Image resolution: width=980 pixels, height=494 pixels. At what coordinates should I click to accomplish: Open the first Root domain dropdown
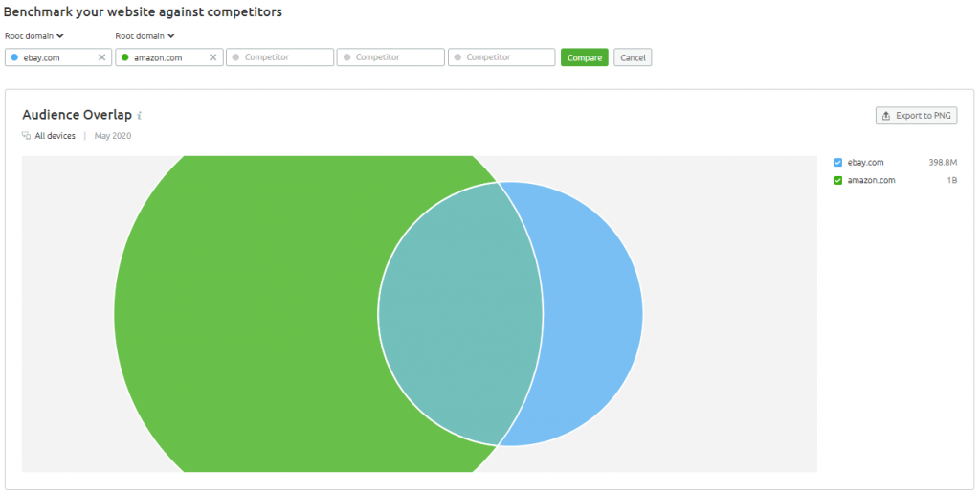coord(34,36)
